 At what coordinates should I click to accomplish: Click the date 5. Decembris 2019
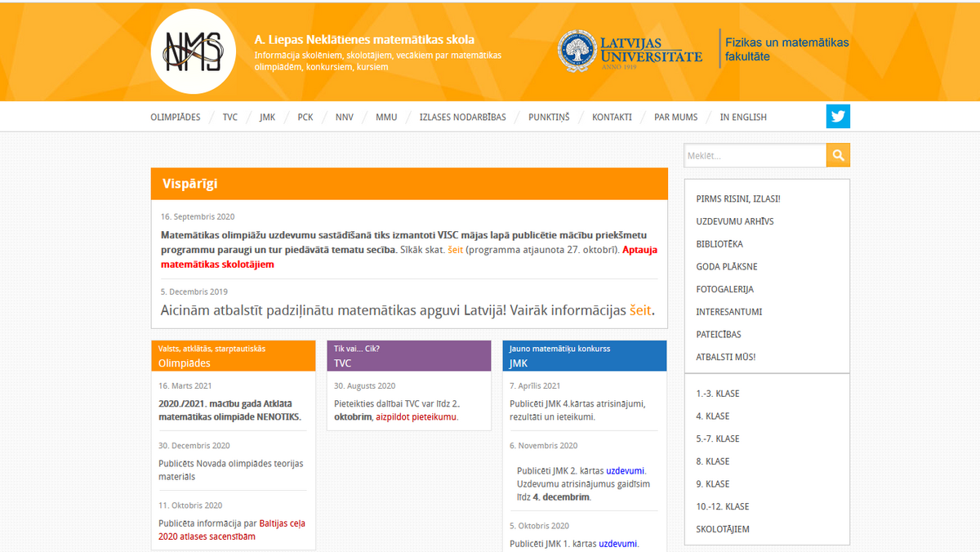[194, 292]
